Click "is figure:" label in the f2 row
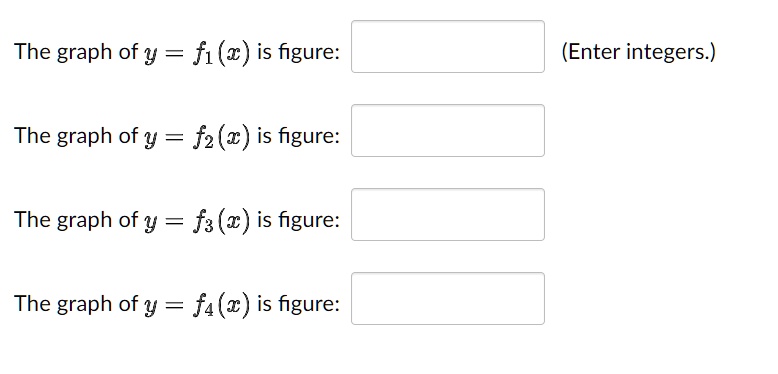Viewport: 778px width, 374px height. pyautogui.click(x=298, y=135)
